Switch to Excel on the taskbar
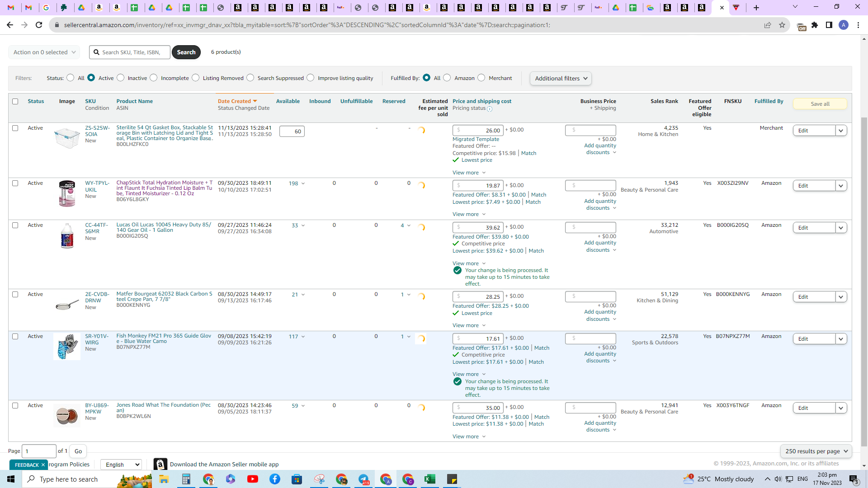The width and height of the screenshot is (868, 488). coord(430,479)
